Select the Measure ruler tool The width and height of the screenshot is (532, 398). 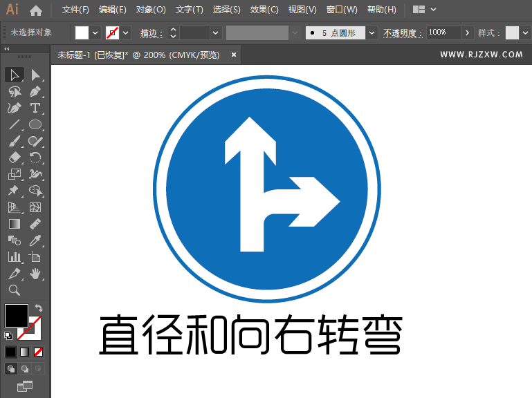(35, 224)
